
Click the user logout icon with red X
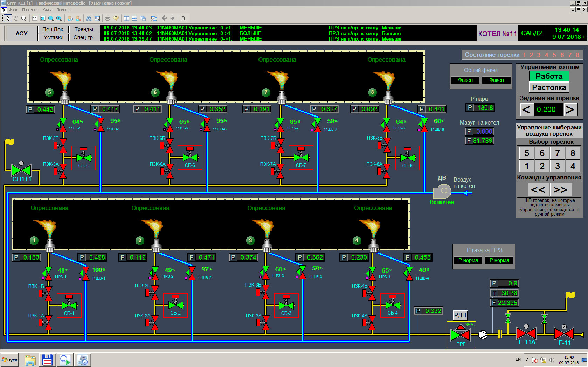coord(78,18)
